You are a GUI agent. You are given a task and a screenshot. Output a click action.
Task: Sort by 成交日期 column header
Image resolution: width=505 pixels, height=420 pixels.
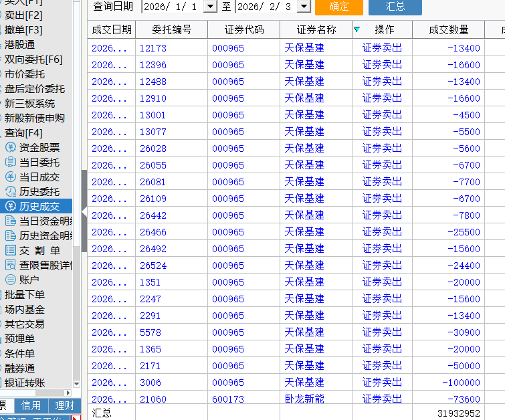point(112,29)
